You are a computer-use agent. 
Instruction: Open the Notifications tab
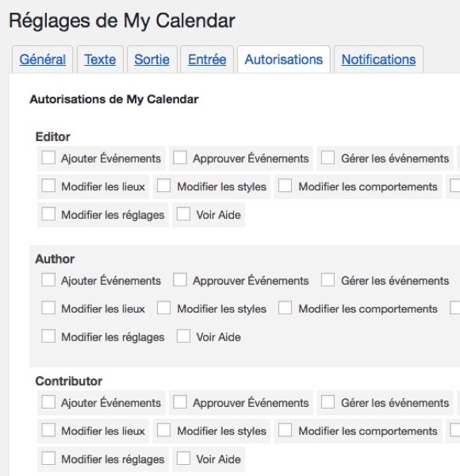(378, 59)
